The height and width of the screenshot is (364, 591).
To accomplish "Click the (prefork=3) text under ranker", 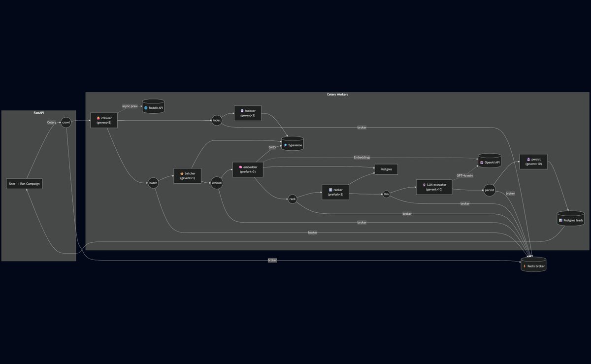I will [335, 195].
